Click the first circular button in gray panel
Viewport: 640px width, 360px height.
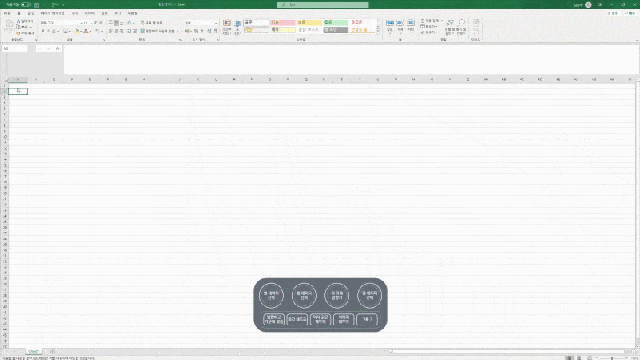click(271, 295)
